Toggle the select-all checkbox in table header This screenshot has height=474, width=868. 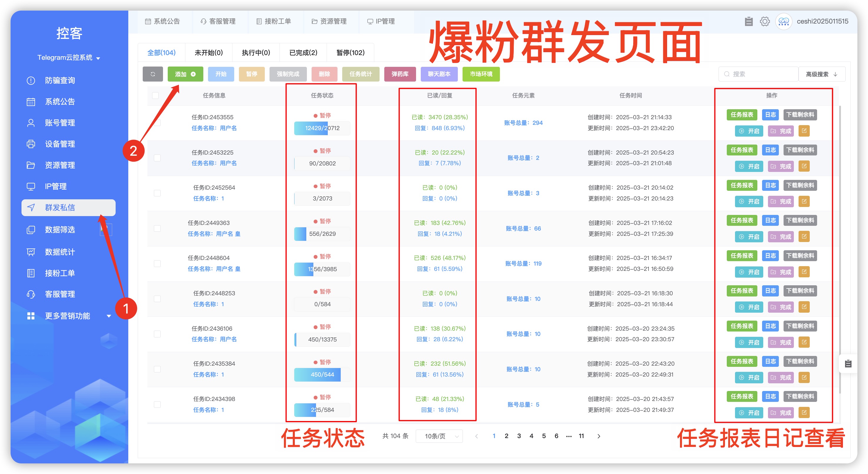click(x=155, y=95)
